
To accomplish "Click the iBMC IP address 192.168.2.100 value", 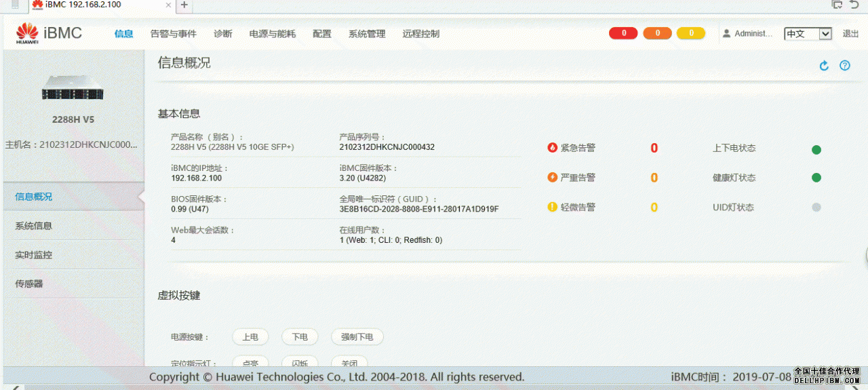I will coord(197,178).
